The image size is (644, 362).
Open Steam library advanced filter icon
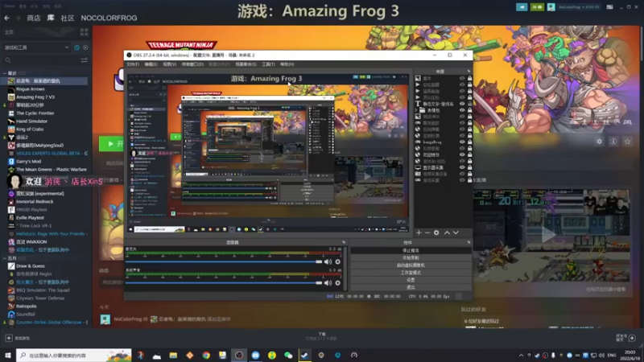(85, 60)
